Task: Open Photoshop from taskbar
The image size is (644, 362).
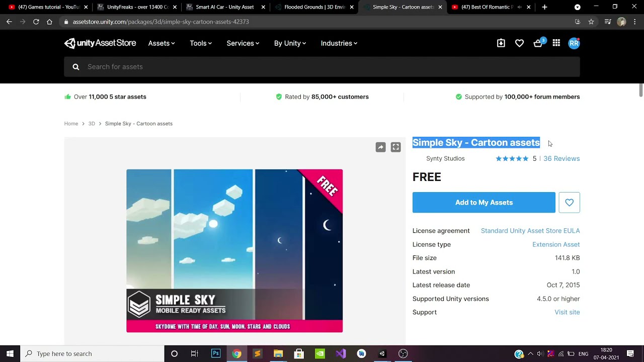Action: [216, 353]
